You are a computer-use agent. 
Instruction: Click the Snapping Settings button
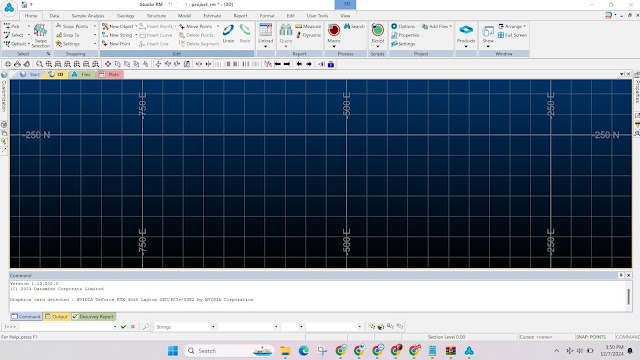[x=68, y=44]
